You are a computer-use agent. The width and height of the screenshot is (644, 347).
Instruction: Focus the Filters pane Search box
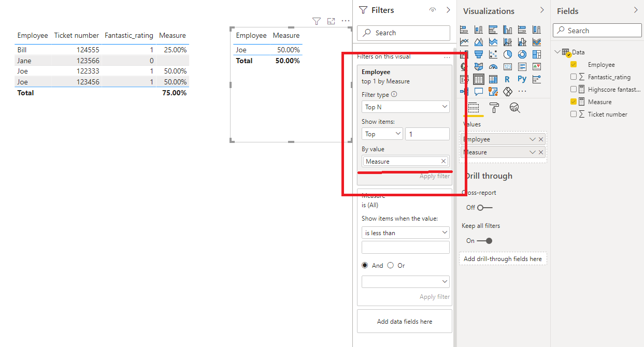(404, 33)
